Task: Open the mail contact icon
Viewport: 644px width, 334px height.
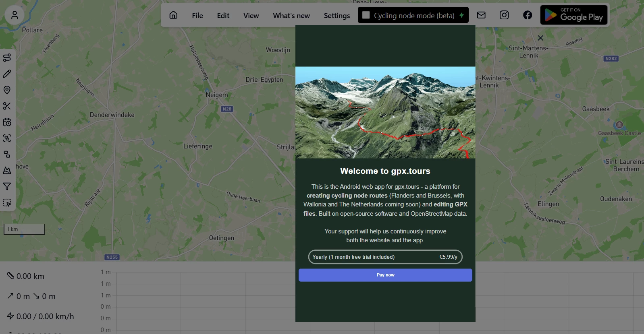Action: tap(481, 15)
